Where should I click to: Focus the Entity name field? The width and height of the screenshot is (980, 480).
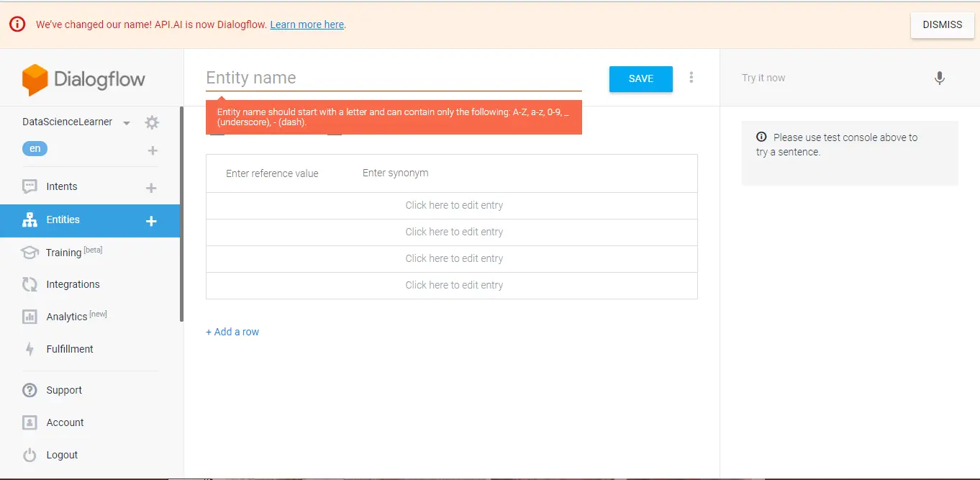coord(394,78)
